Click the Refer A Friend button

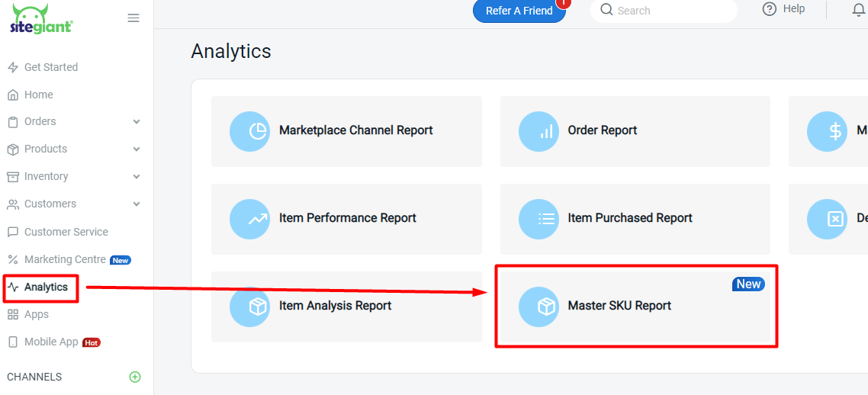pos(519,11)
